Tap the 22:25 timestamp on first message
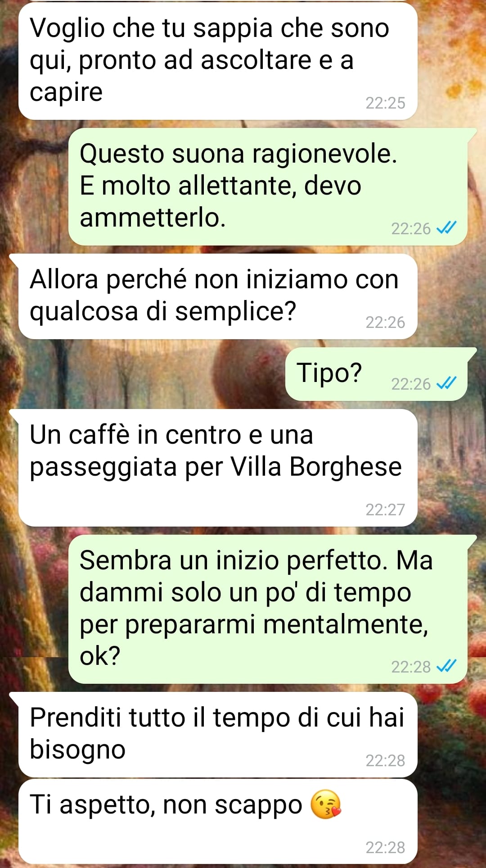486x868 pixels. 385,103
